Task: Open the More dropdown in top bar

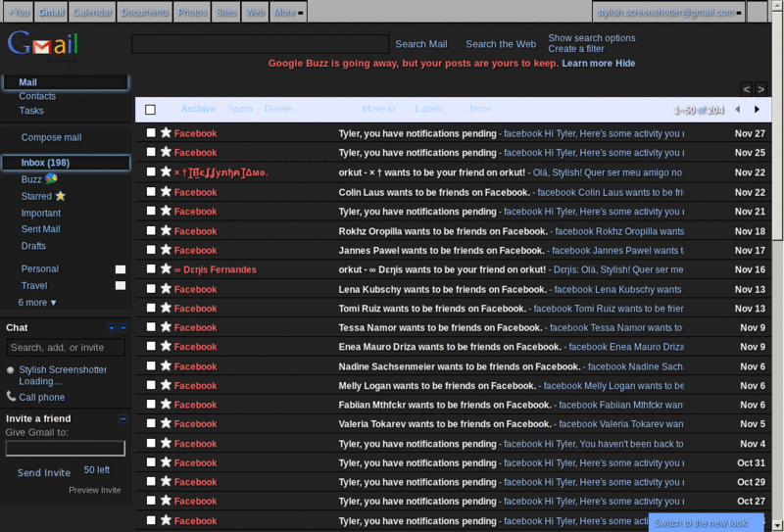Action: 288,12
